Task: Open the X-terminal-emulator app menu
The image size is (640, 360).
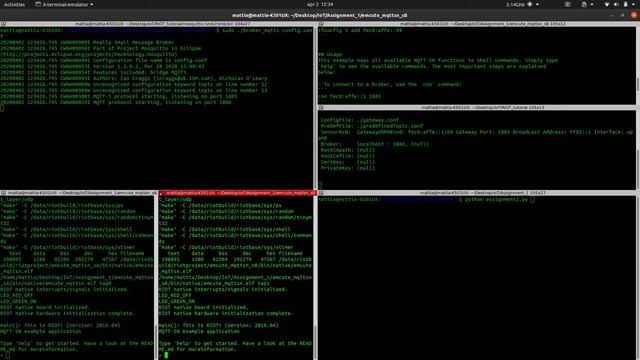Action: (64, 4)
